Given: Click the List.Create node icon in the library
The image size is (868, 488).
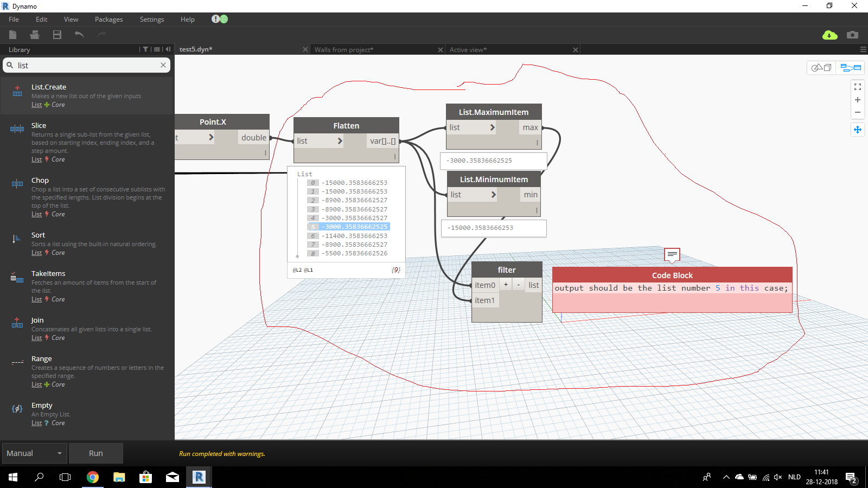Looking at the screenshot, I should tap(17, 91).
